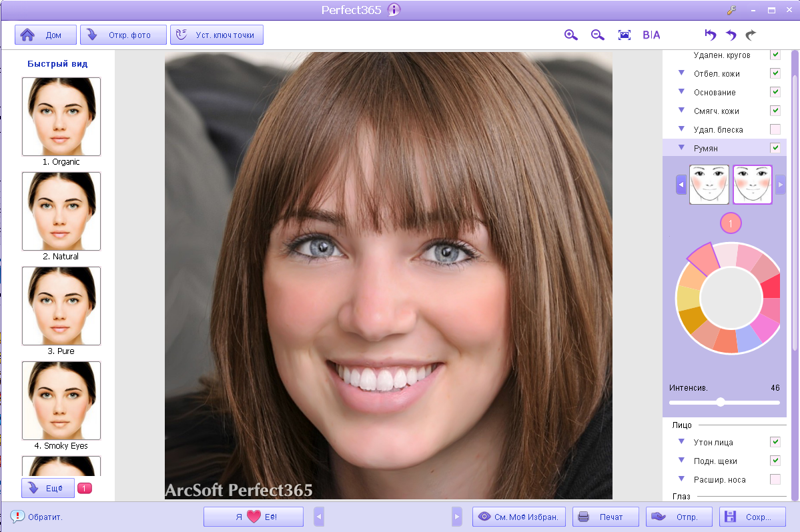Click the Интенсив. intensity slider handle

coord(721,402)
